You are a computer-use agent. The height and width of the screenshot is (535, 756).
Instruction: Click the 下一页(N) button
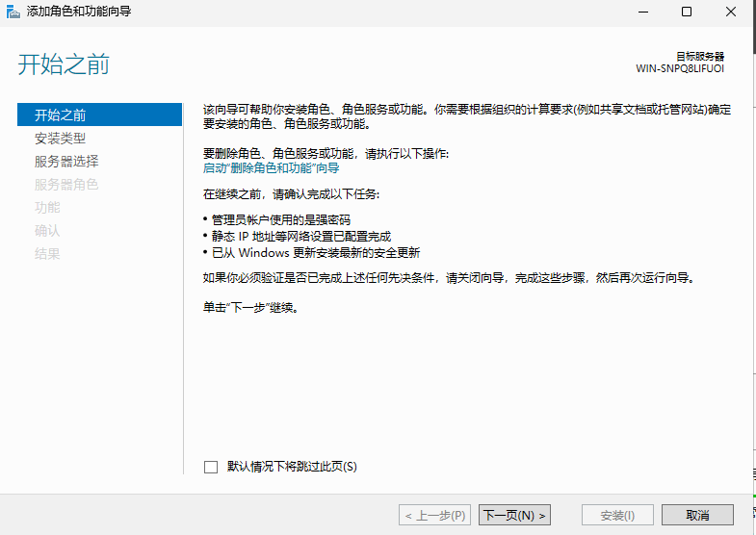point(514,515)
